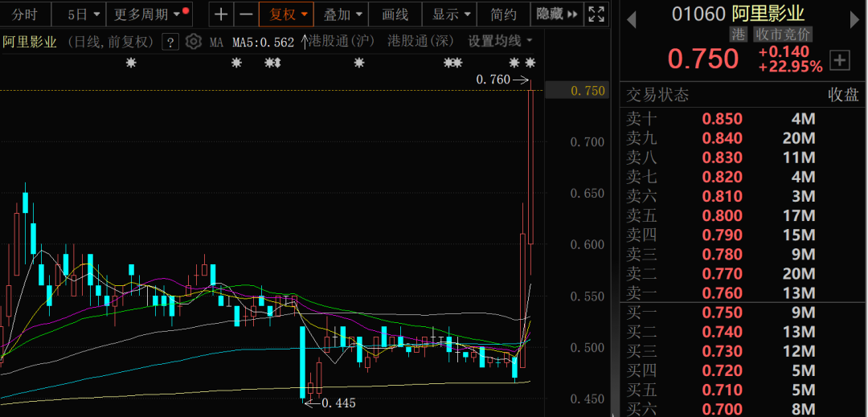Expand the 更多周期 dropdown
The height and width of the screenshot is (417, 868).
click(146, 14)
